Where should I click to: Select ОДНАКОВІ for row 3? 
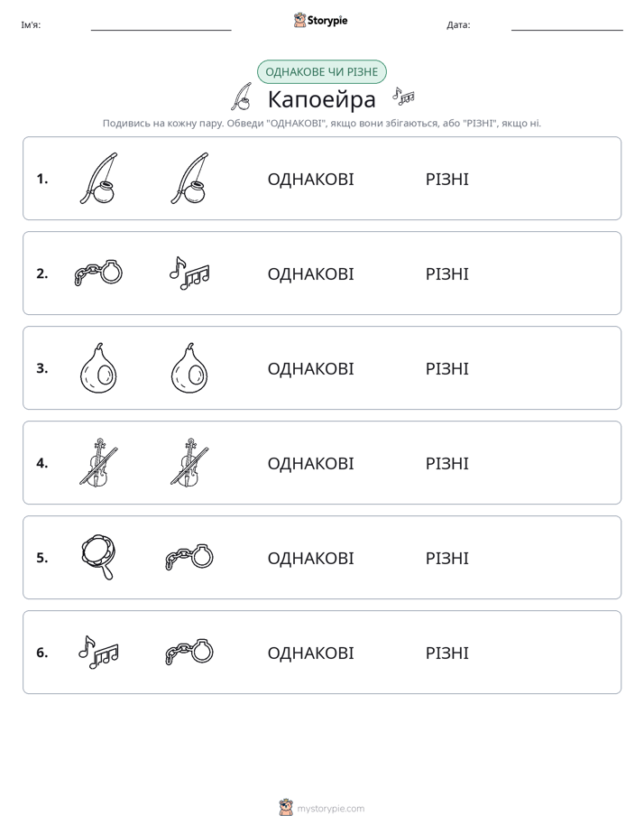pyautogui.click(x=310, y=368)
